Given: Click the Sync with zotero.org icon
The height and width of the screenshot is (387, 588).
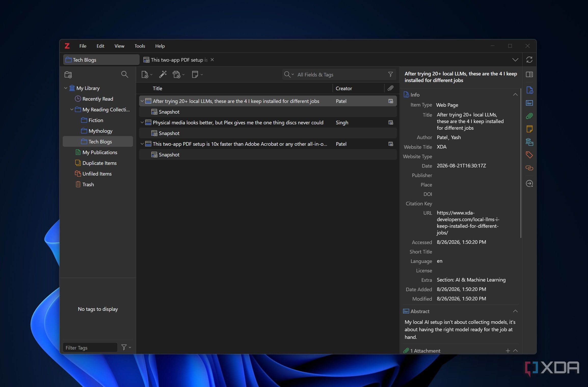Looking at the screenshot, I should pyautogui.click(x=529, y=60).
